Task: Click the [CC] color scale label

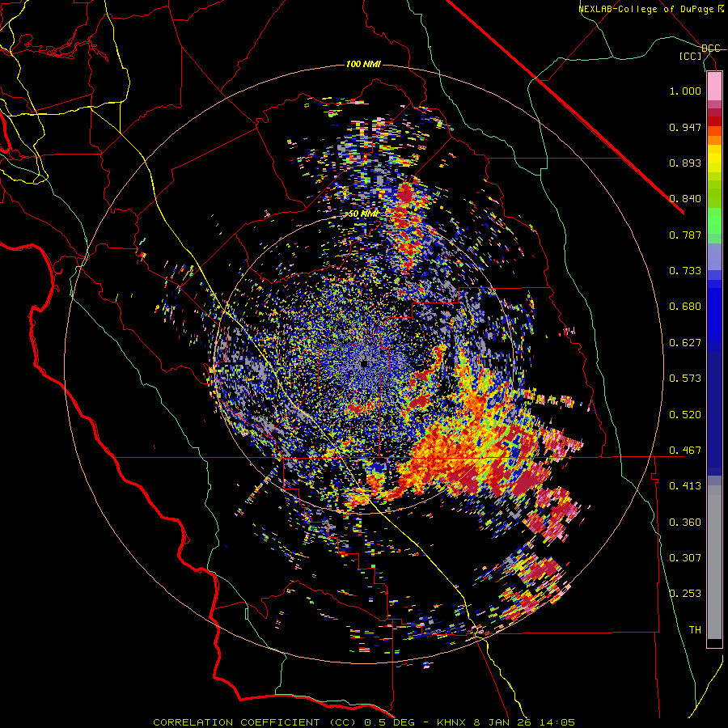Action: coord(691,56)
